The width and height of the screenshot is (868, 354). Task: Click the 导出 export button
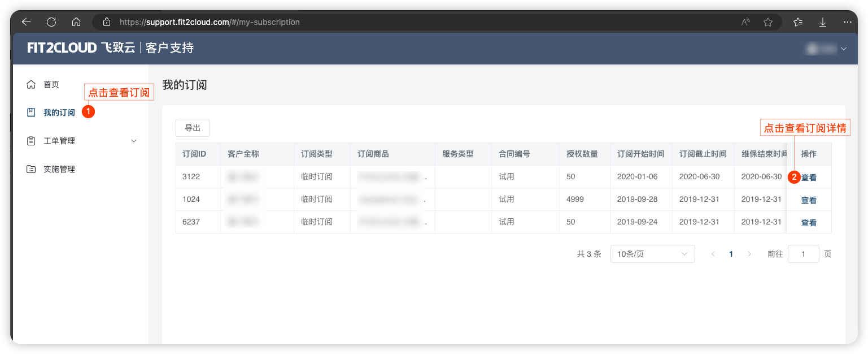192,128
